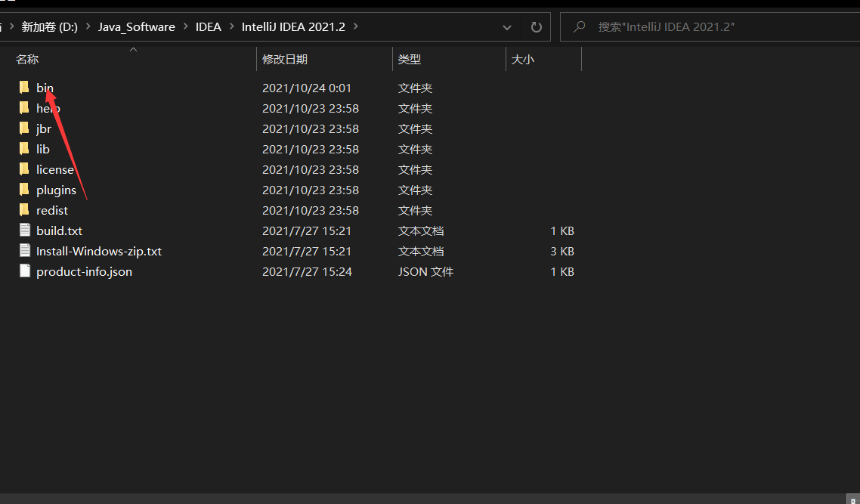This screenshot has height=504, width=860.
Task: Expand chevron before 新加卷 (D:) in path
Action: click(x=11, y=26)
